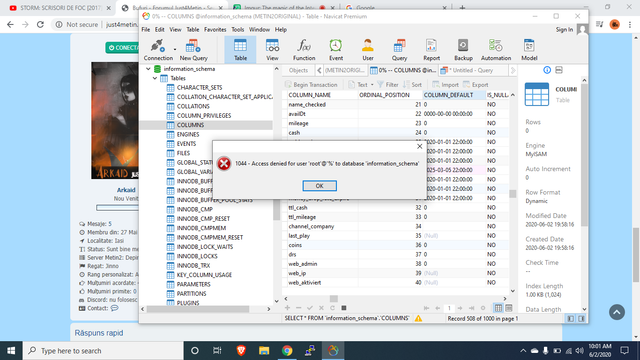Click the COLUMN_NAME column header
This screenshot has width=640, height=360.
tap(322, 95)
